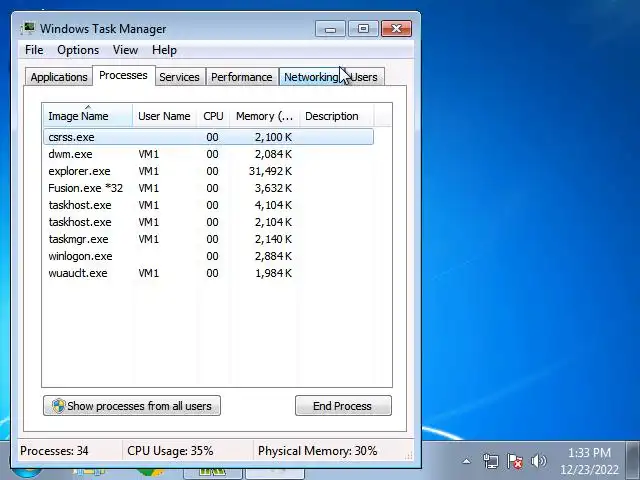Select the explorer.exe process
Viewport: 640px width, 480px height.
[x=208, y=171]
